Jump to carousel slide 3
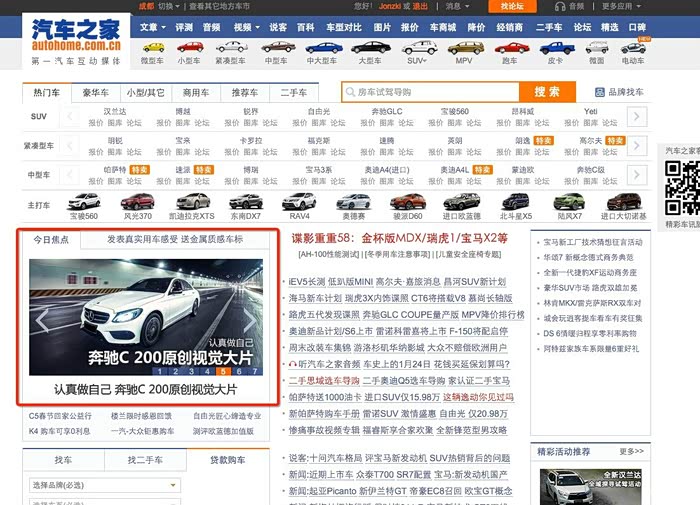Image resolution: width=700 pixels, height=505 pixels. coord(192,371)
